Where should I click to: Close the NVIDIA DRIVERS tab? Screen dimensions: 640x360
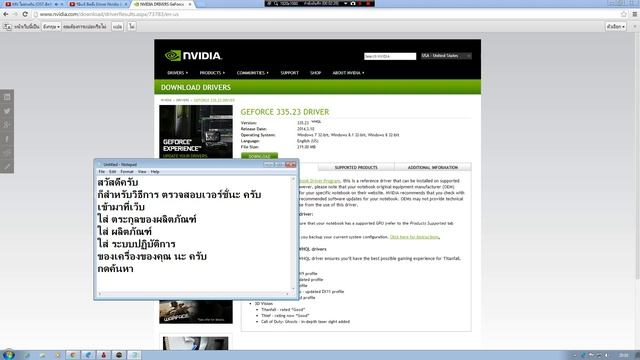click(190, 4)
